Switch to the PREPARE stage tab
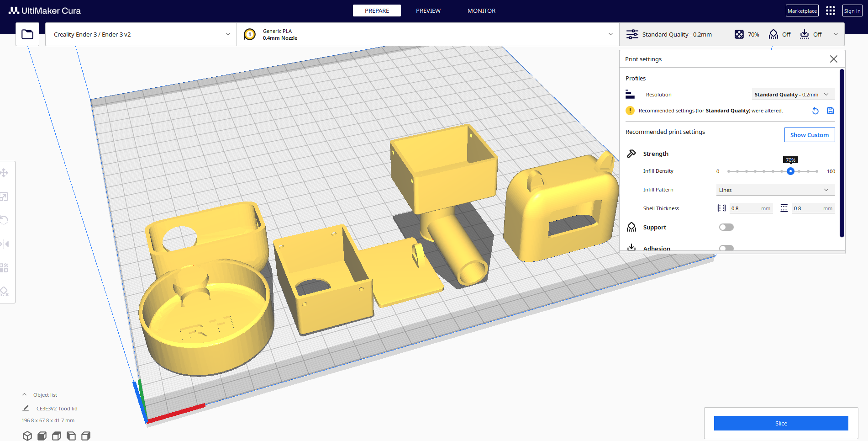Screen dimensions: 868x441 tap(377, 11)
